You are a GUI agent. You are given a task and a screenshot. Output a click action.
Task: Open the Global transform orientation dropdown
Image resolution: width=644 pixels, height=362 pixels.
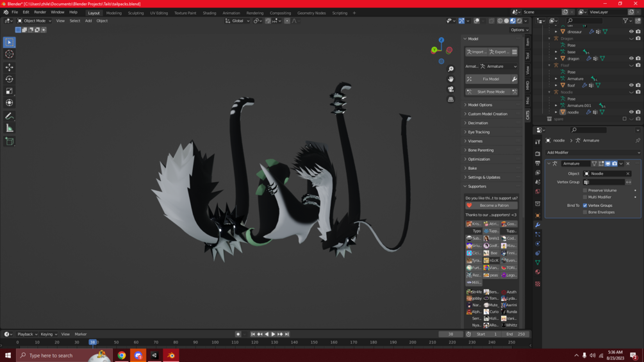point(237,21)
